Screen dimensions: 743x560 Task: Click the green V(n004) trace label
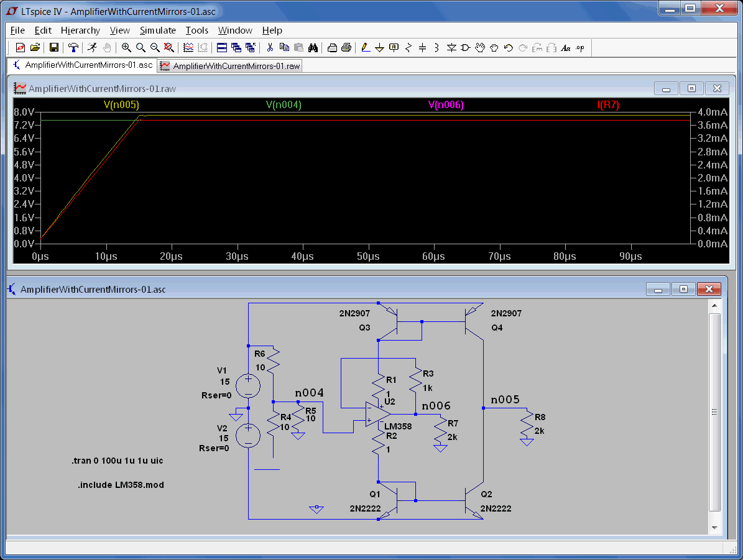tap(284, 104)
